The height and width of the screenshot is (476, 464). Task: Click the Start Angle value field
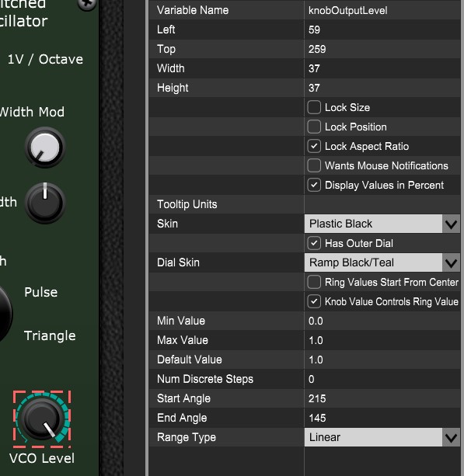(382, 398)
